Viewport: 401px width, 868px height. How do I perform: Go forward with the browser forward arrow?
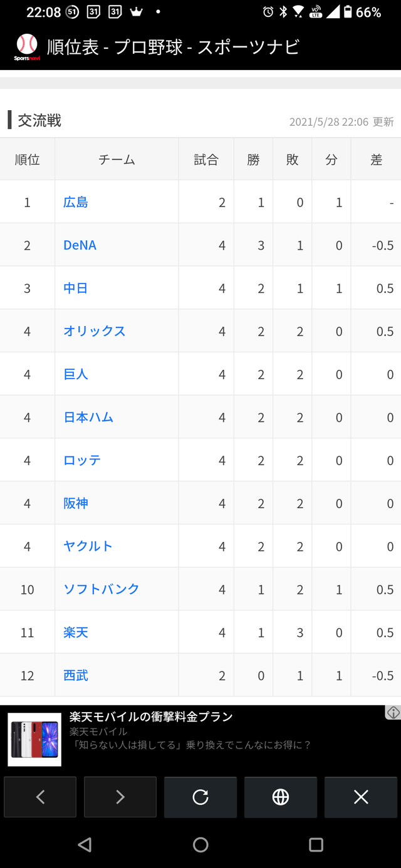(120, 797)
